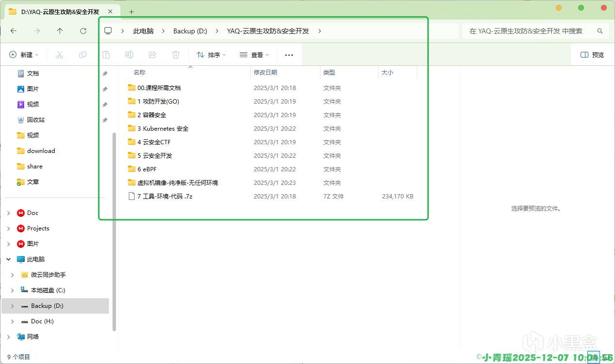The width and height of the screenshot is (615, 364).
Task: Open the 排序 sort dropdown
Action: 211,55
